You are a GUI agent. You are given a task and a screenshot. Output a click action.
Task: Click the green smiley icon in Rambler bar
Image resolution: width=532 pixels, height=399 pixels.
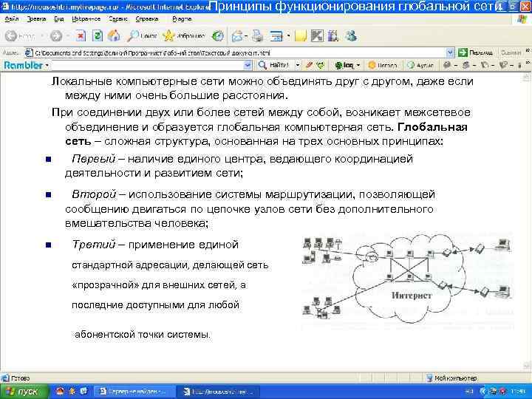pos(320,65)
